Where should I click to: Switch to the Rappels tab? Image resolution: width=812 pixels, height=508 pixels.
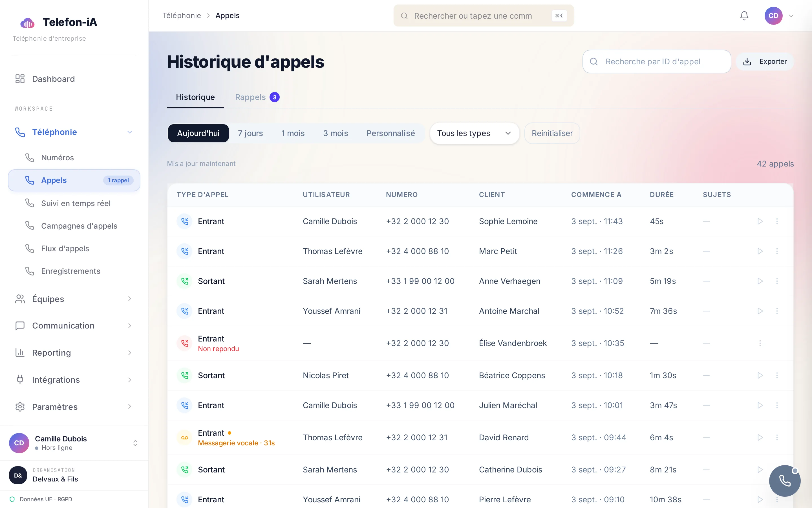point(257,97)
